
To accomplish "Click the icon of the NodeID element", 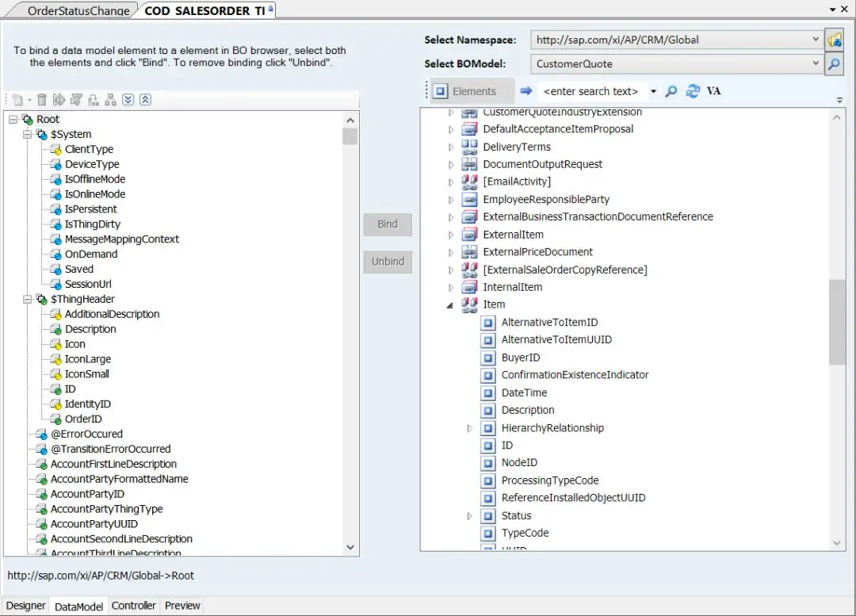I will (487, 463).
